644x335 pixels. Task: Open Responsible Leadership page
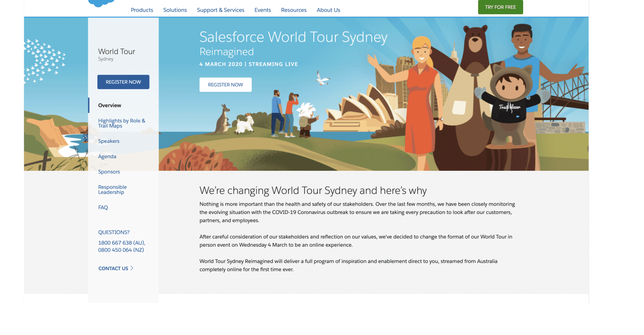112,190
